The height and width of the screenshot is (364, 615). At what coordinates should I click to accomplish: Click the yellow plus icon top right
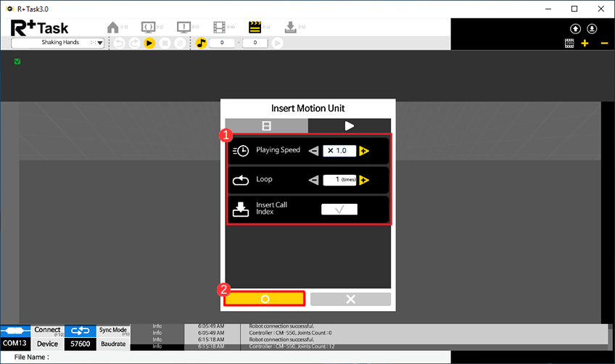click(x=585, y=44)
